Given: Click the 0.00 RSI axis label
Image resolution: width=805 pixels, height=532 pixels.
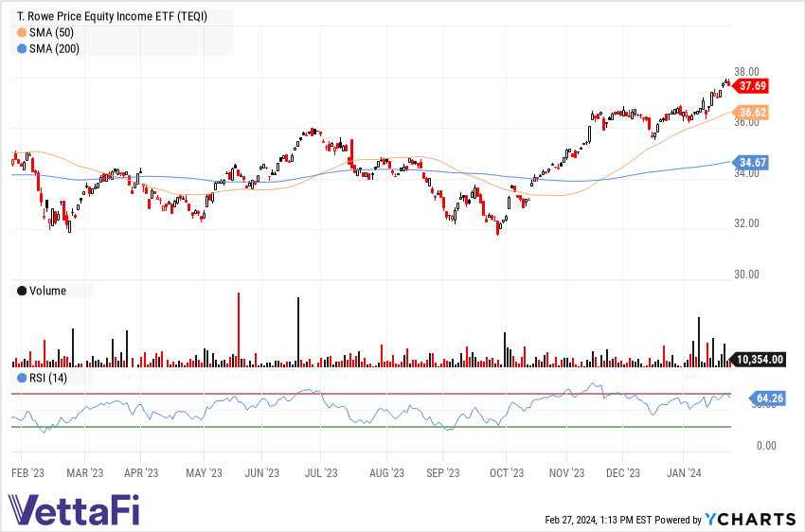Looking at the screenshot, I should click(x=766, y=446).
